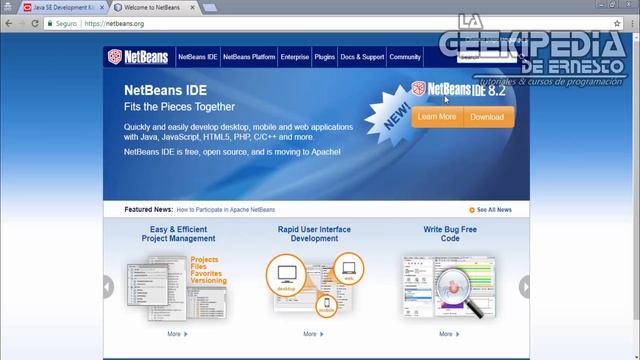Reload the page with refresh icon

click(x=35, y=24)
